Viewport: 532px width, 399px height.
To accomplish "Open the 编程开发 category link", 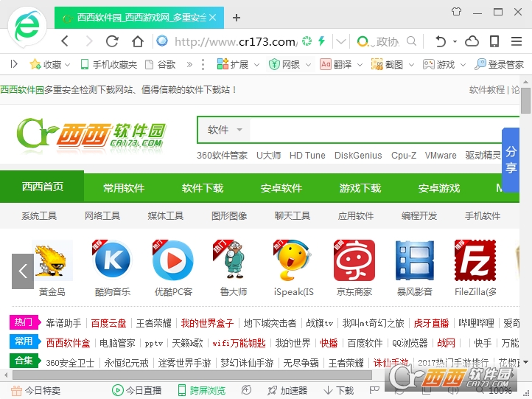I will (419, 215).
